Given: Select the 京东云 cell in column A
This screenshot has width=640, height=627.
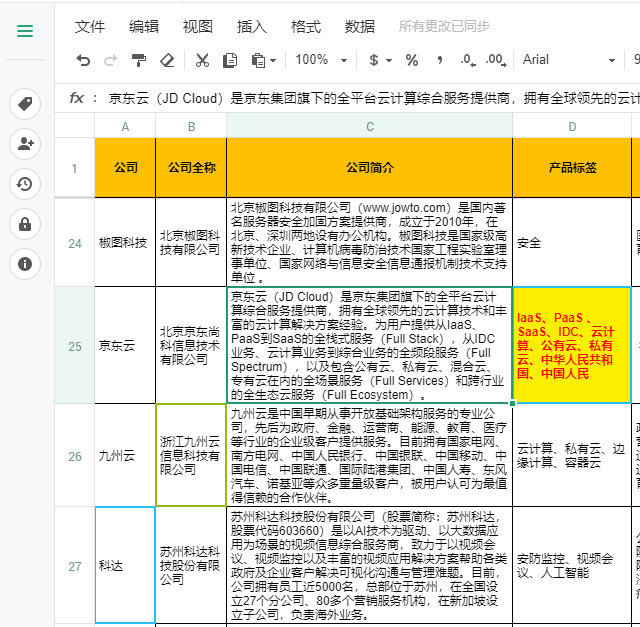Looking at the screenshot, I should (x=125, y=345).
